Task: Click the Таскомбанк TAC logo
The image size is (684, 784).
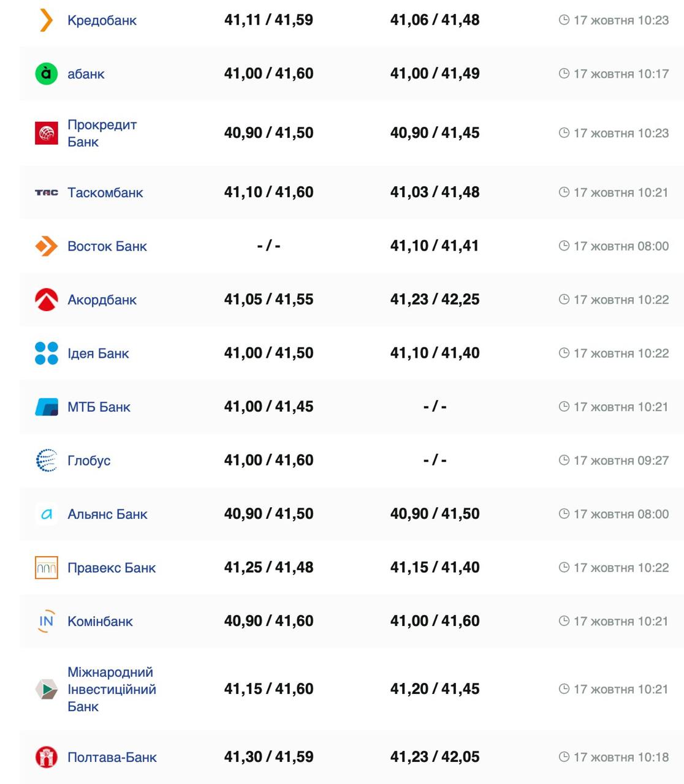Action: tap(47, 192)
